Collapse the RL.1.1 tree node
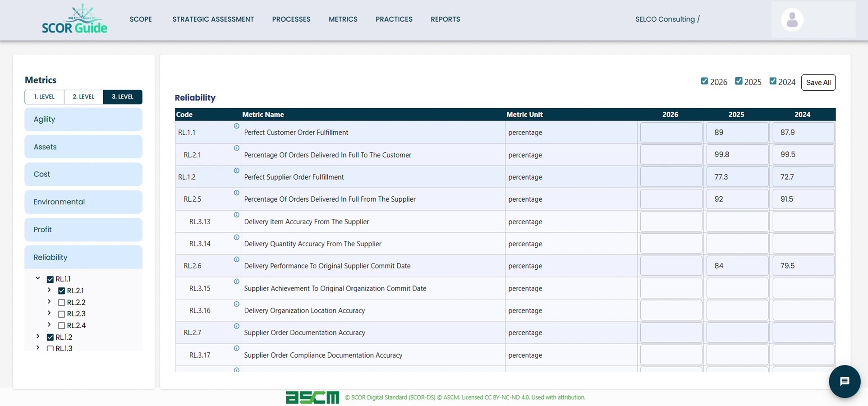868x406 pixels. [37, 278]
